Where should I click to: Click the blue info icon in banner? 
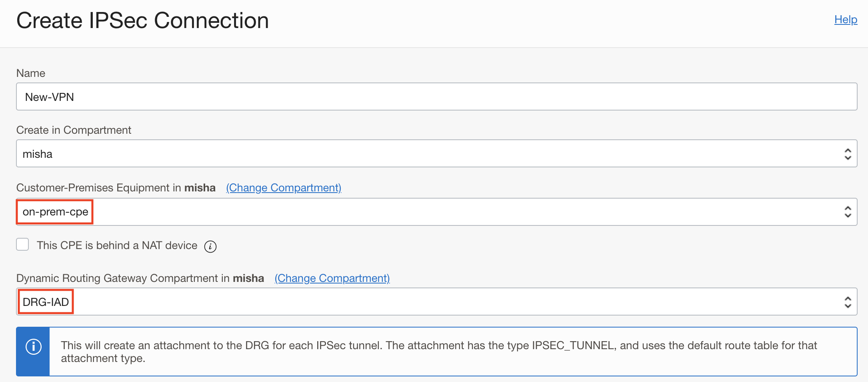coord(33,345)
